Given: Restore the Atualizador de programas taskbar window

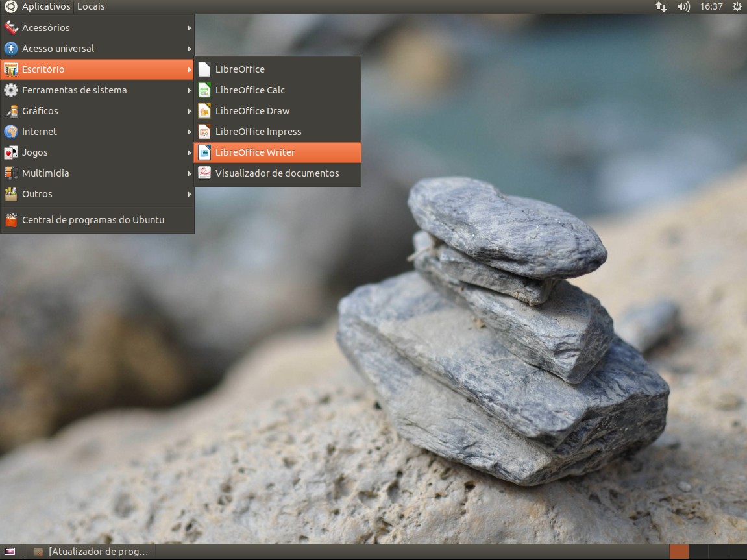Looking at the screenshot, I should [92, 552].
